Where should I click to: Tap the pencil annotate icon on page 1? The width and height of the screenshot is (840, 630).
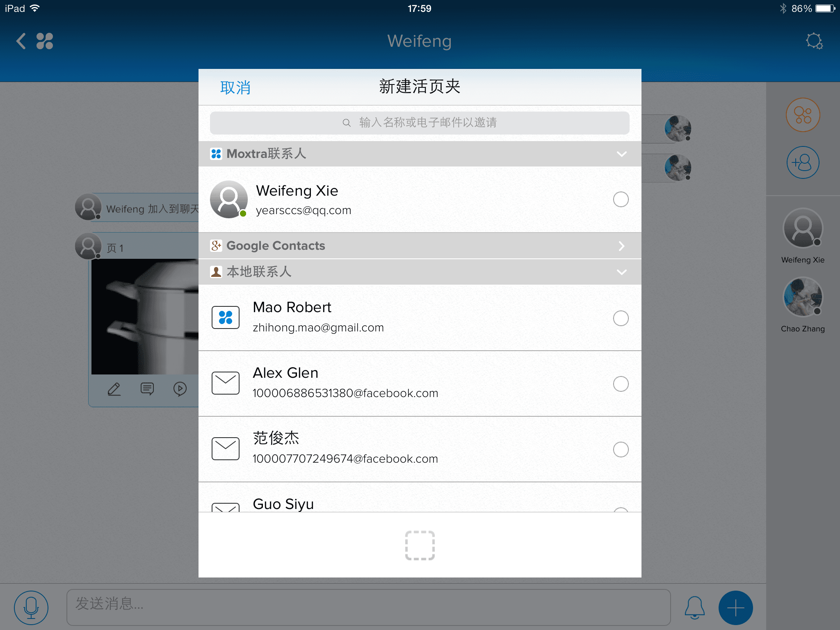(114, 389)
